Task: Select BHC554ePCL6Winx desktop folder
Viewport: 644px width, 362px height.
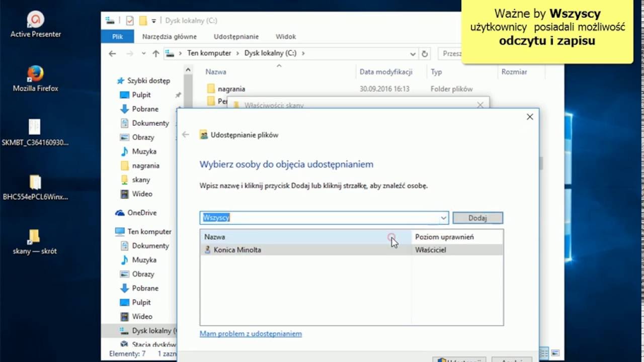Action: 35,187
